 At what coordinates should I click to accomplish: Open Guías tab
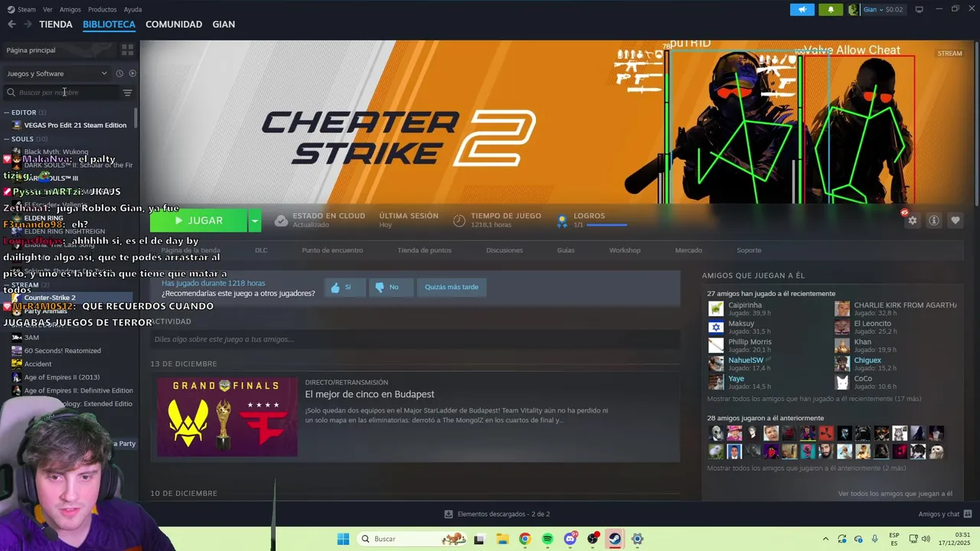pos(566,250)
